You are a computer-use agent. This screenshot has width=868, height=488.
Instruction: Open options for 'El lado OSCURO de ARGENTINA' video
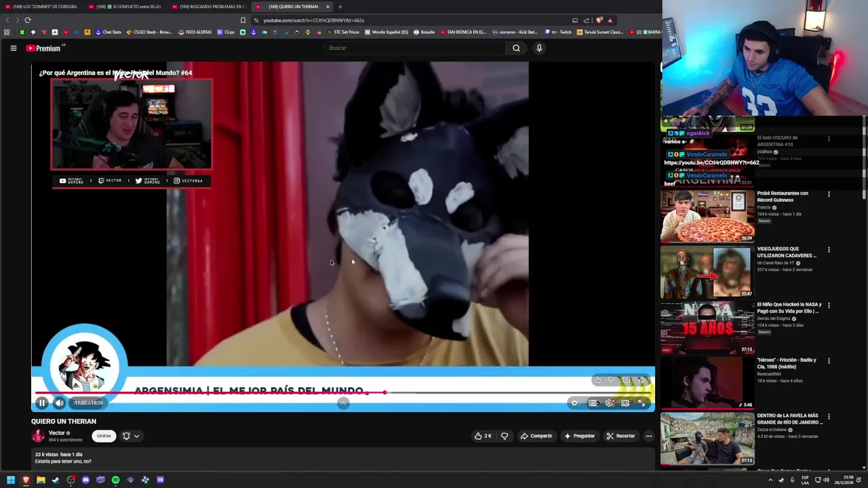(x=829, y=139)
